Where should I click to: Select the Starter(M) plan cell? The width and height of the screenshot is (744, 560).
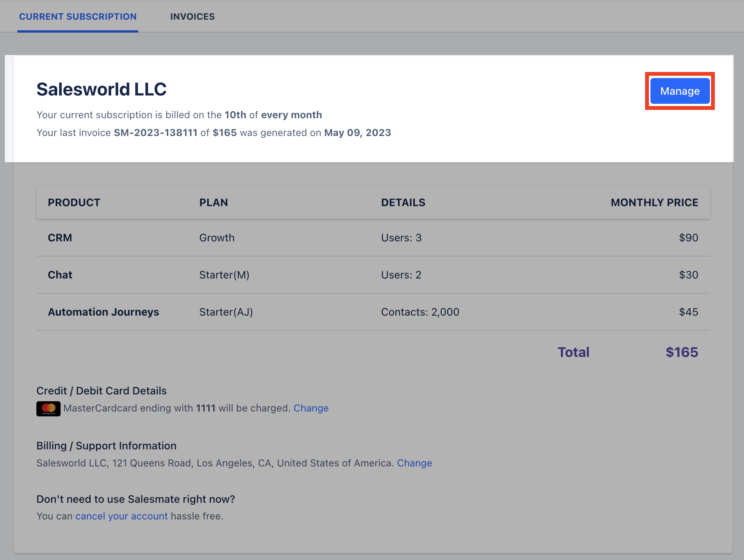(x=224, y=275)
